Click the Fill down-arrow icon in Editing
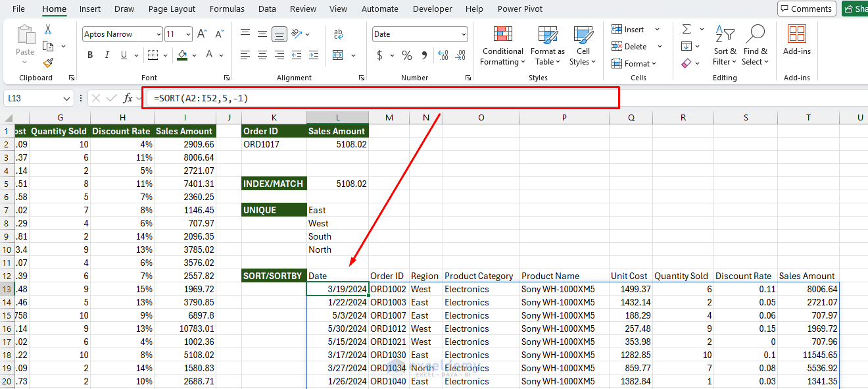The height and width of the screenshot is (389, 868). pos(687,46)
